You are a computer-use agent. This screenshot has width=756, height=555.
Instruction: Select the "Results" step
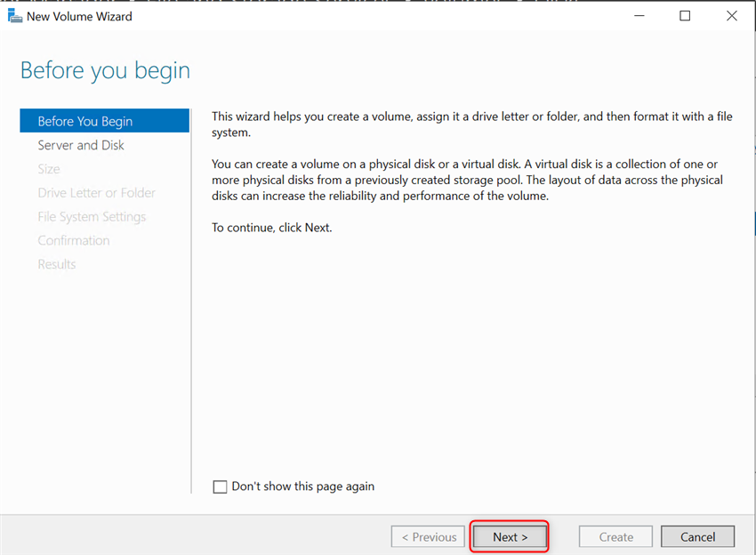point(56,263)
